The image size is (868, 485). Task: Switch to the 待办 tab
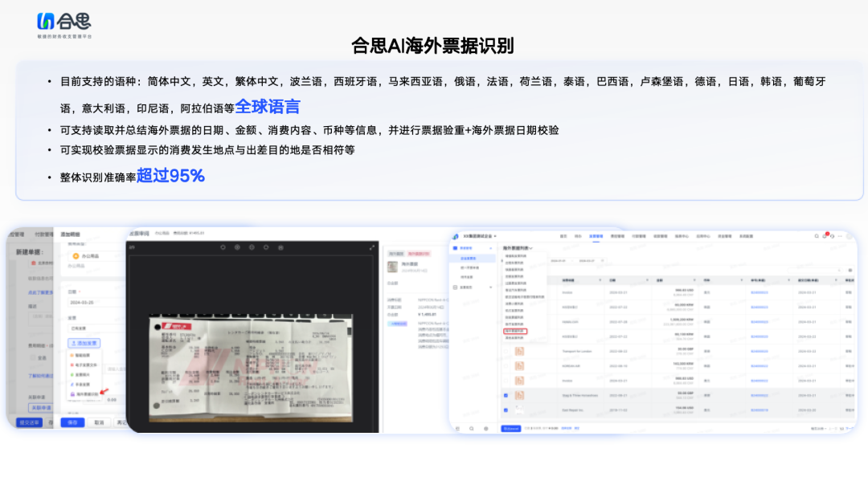[578, 236]
